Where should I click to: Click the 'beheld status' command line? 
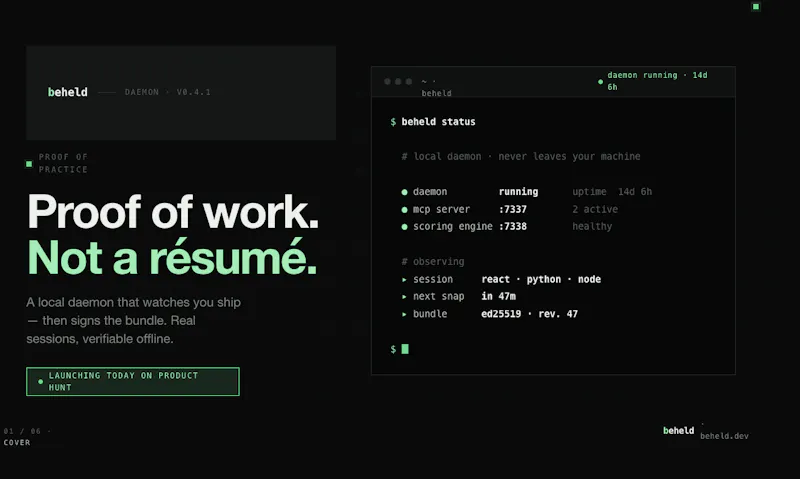tap(438, 122)
